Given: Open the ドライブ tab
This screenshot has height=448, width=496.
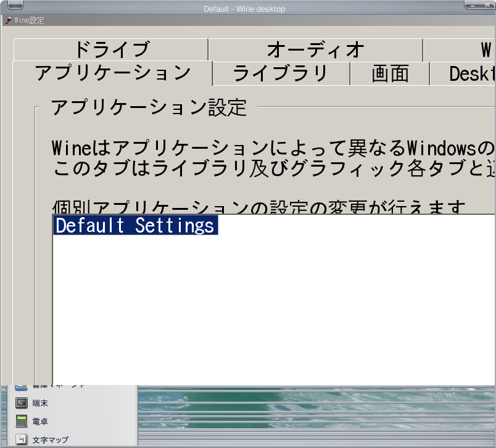Looking at the screenshot, I should pyautogui.click(x=111, y=49).
